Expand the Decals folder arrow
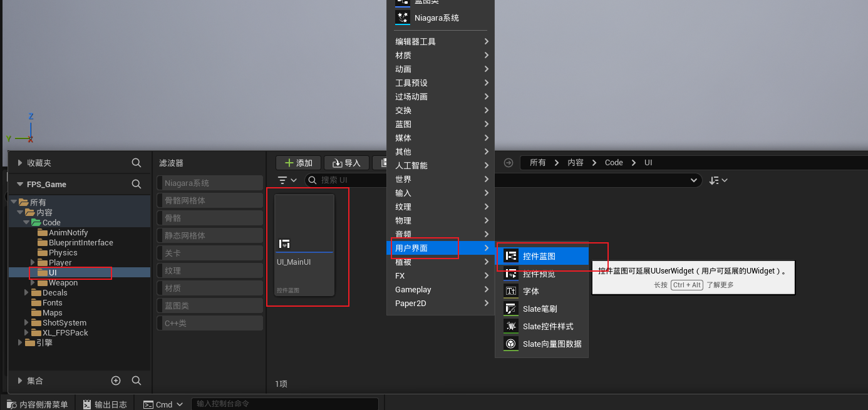The height and width of the screenshot is (410, 868). pos(26,292)
